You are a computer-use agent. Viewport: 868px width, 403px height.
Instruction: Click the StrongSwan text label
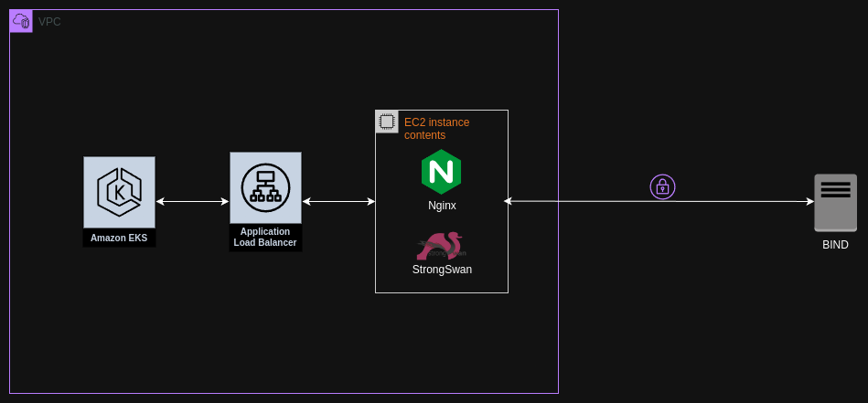pos(442,270)
